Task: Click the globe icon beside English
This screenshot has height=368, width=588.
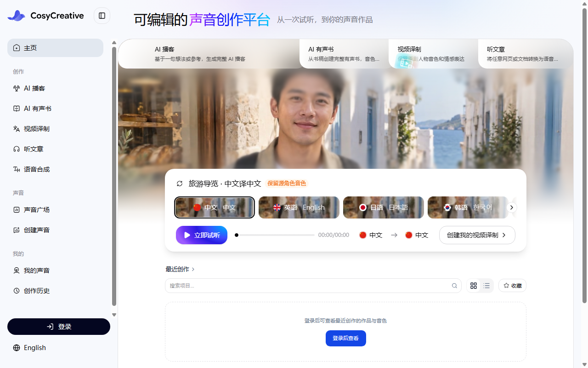Action: [x=17, y=348]
